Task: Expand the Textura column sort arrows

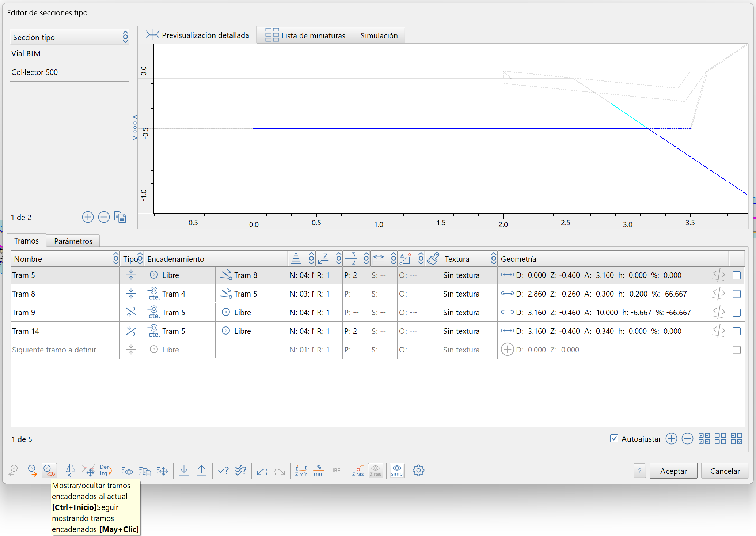Action: point(494,259)
